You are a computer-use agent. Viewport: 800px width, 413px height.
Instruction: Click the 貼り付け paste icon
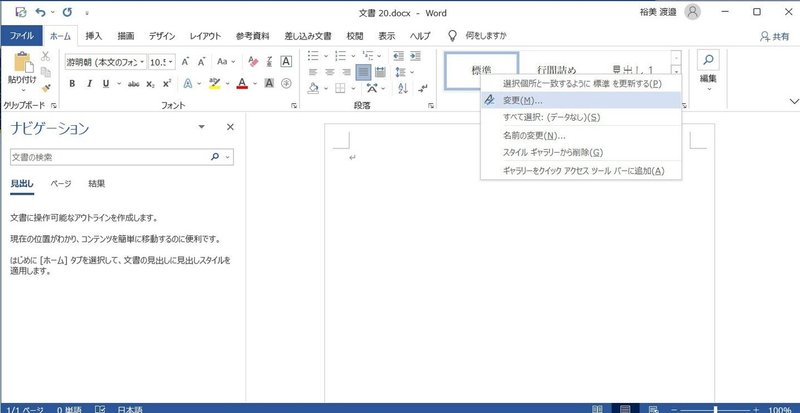point(22,62)
